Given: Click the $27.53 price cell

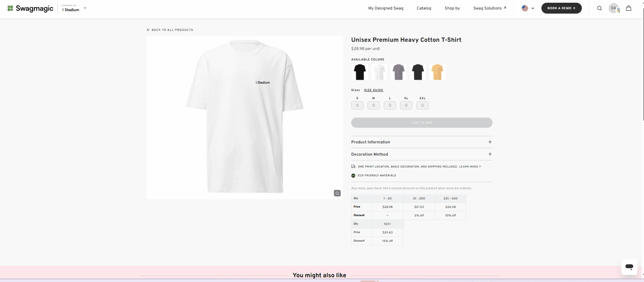Looking at the screenshot, I should click(419, 207).
